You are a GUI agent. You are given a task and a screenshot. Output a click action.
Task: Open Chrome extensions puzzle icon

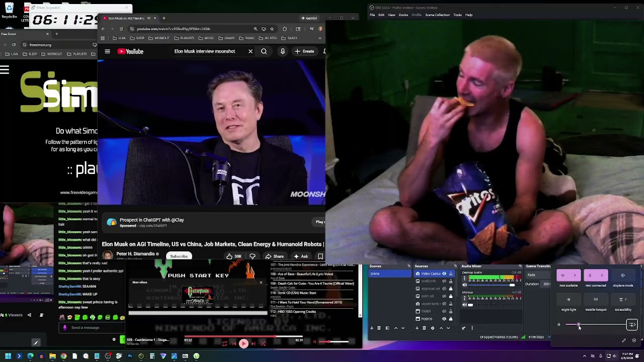point(285,29)
